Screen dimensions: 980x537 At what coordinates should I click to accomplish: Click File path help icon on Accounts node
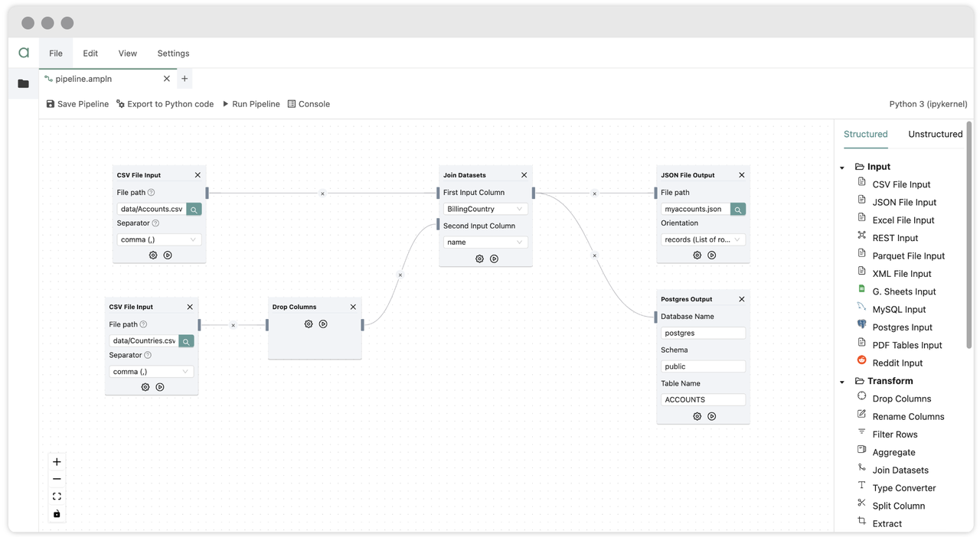(151, 193)
